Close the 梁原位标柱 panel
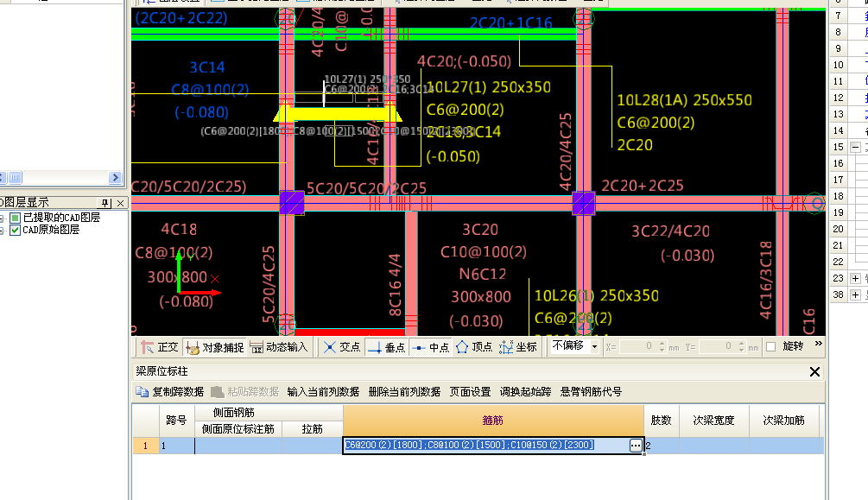The height and width of the screenshot is (500, 868). (814, 371)
